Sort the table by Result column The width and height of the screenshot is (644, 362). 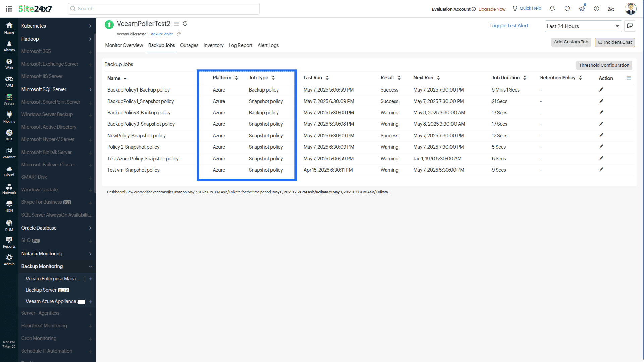pos(399,77)
